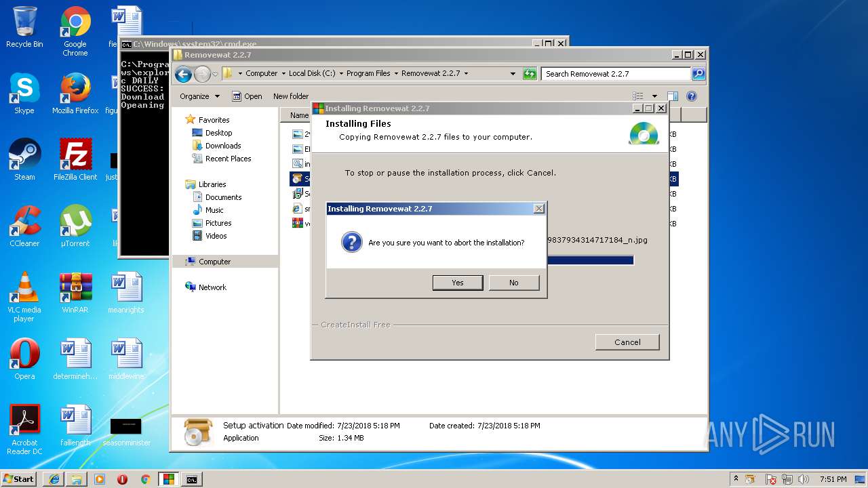Open the Organize menu
Screen dimensions: 868x488
click(199, 96)
